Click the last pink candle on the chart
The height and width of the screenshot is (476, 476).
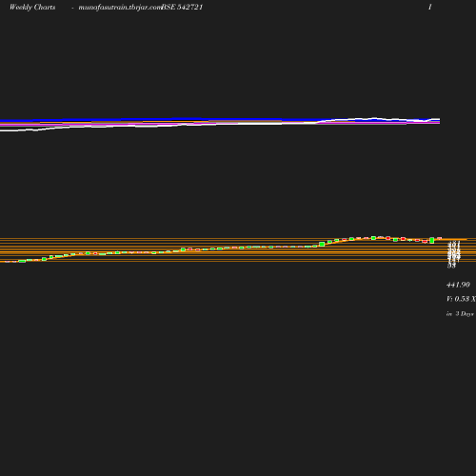(440, 238)
